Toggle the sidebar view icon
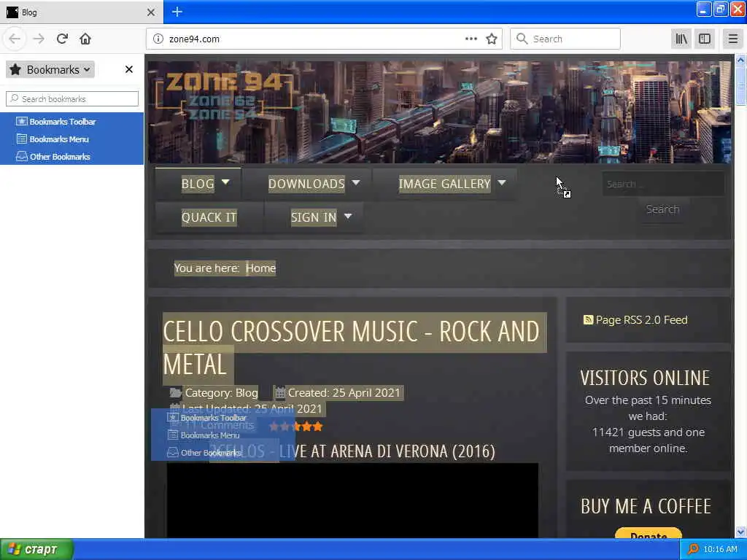This screenshot has width=747, height=560. (x=705, y=39)
